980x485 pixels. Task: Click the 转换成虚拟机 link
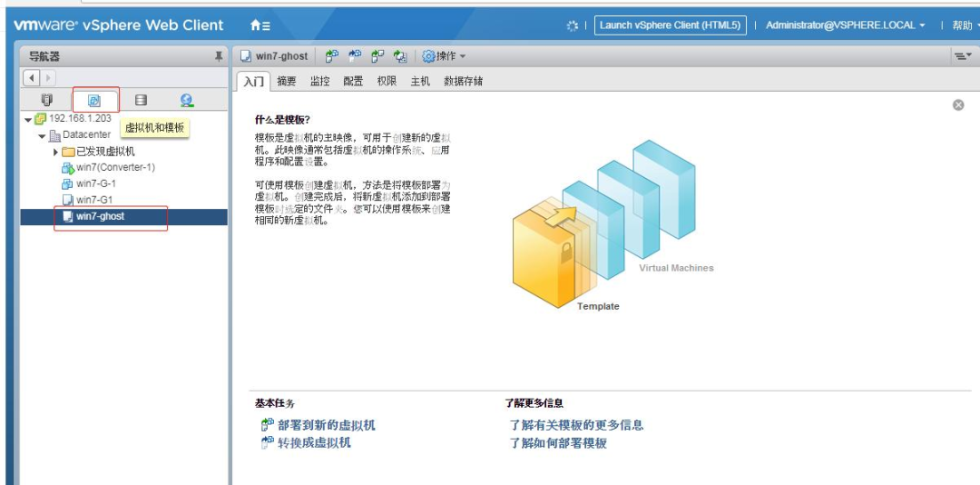(x=314, y=443)
